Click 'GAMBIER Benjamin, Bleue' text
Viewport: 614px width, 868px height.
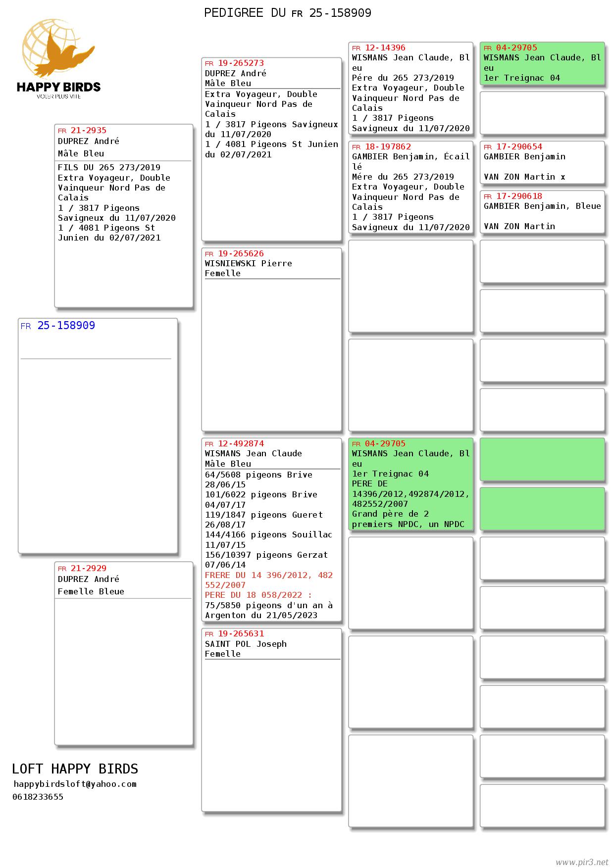pyautogui.click(x=542, y=206)
